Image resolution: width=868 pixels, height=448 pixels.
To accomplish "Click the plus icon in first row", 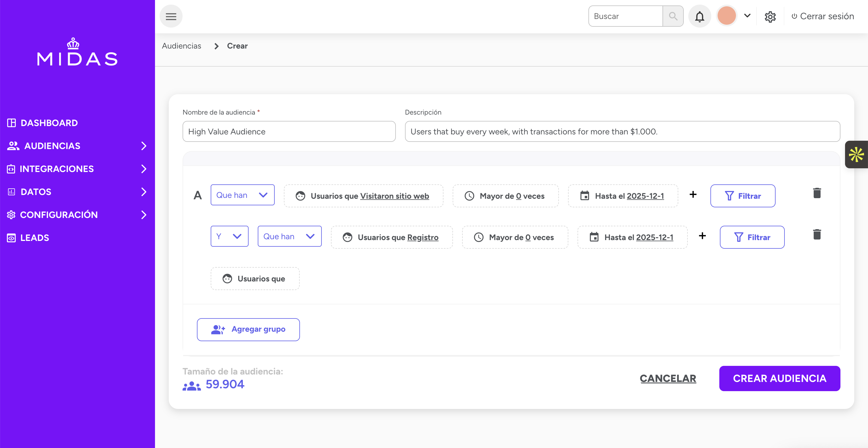I will coord(693,194).
